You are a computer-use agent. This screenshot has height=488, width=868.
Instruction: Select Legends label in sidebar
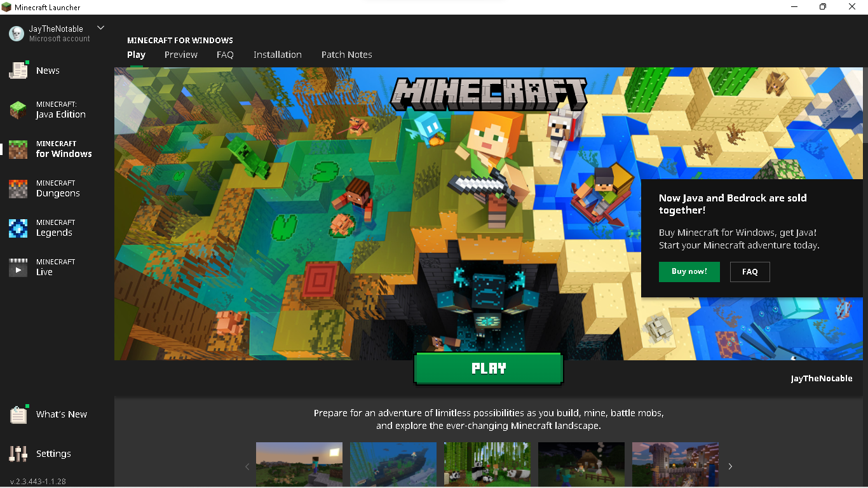pyautogui.click(x=54, y=233)
